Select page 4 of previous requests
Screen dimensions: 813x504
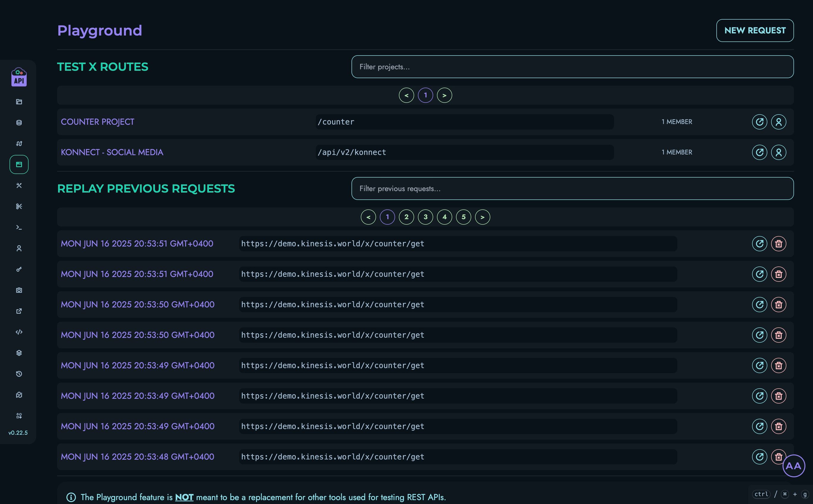tap(444, 217)
